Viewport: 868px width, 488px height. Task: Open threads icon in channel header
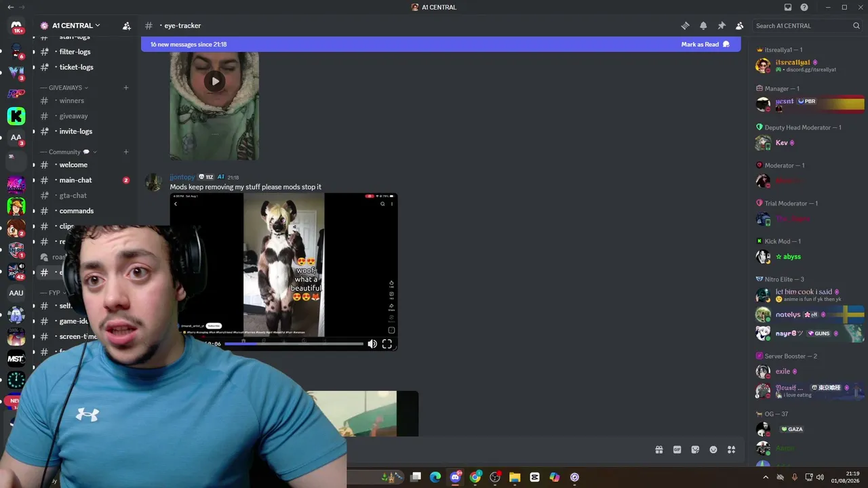[x=685, y=26]
